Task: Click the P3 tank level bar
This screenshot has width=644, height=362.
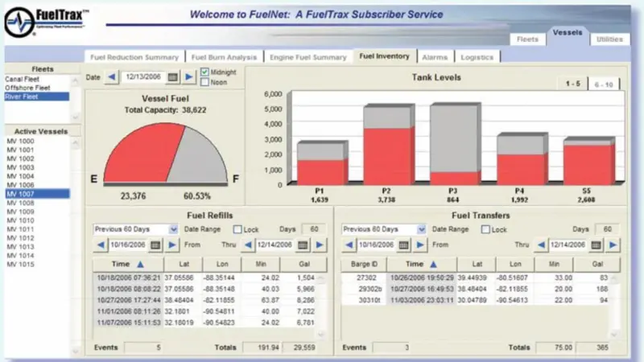Action: tap(455, 144)
